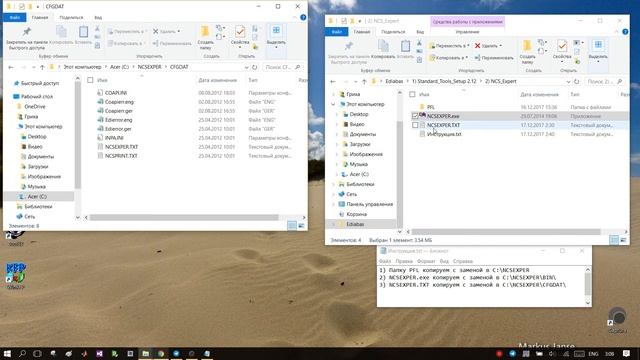Check the NCSEXPER.TXT checkbox in NCS_Expert window
The height and width of the screenshot is (360, 640).
tap(415, 125)
